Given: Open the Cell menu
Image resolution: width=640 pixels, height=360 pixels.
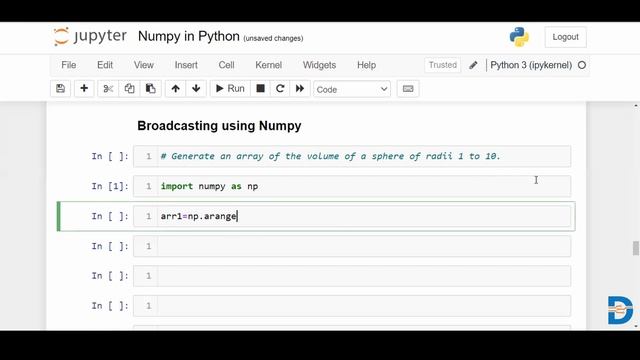Looking at the screenshot, I should (x=227, y=65).
